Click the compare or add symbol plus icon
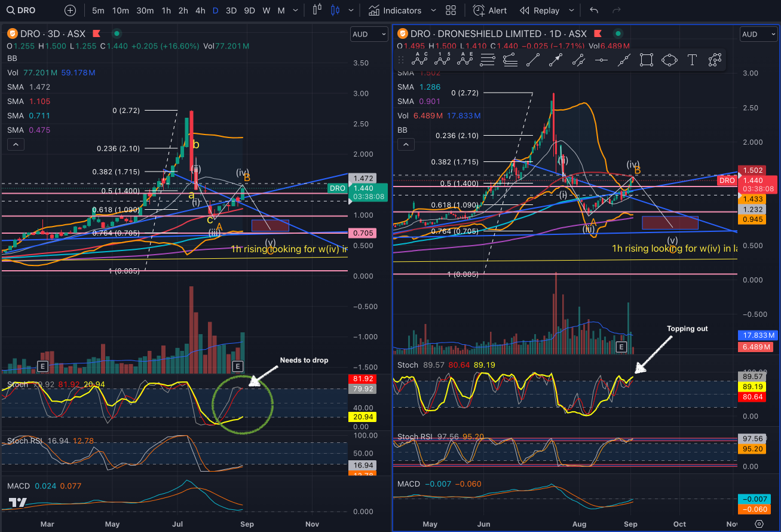The height and width of the screenshot is (532, 781). (x=70, y=10)
